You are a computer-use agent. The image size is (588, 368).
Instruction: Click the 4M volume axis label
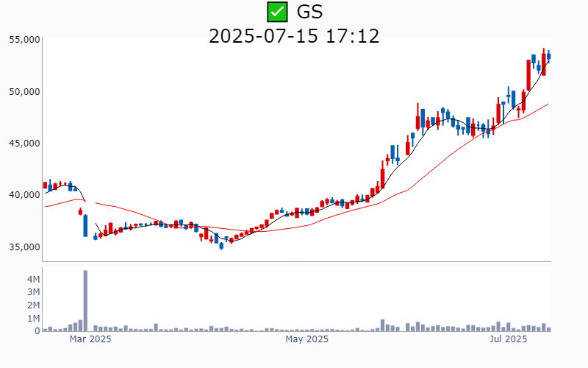(x=33, y=279)
